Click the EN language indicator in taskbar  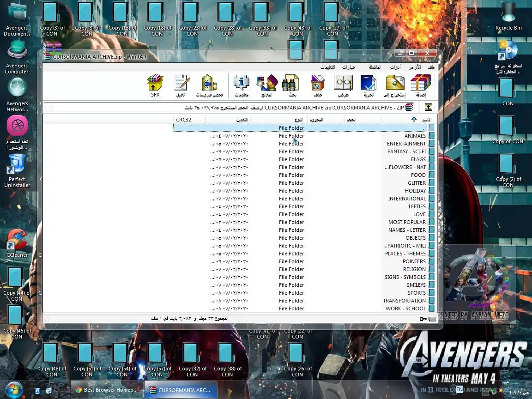point(459,389)
